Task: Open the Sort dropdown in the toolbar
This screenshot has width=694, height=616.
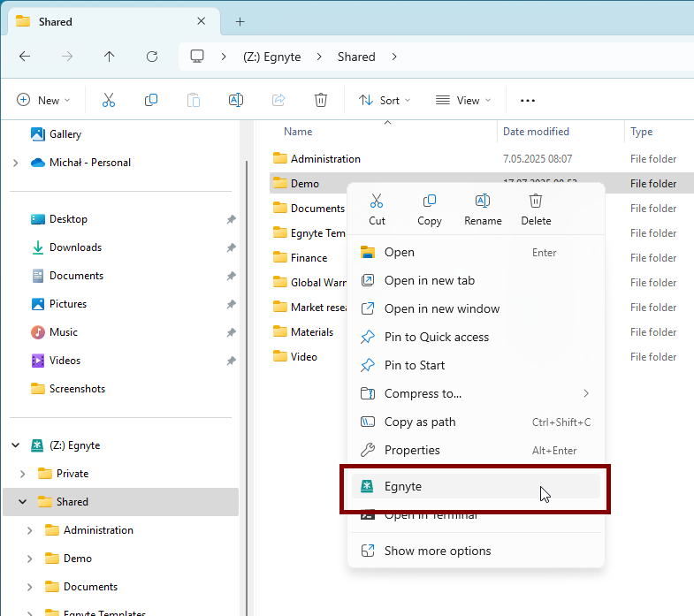Action: (385, 100)
